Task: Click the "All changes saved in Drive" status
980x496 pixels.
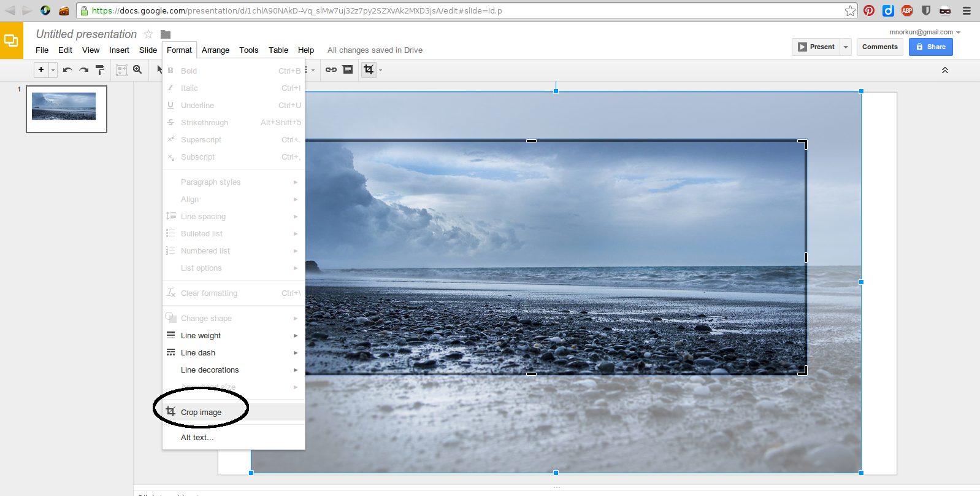Action: (375, 50)
